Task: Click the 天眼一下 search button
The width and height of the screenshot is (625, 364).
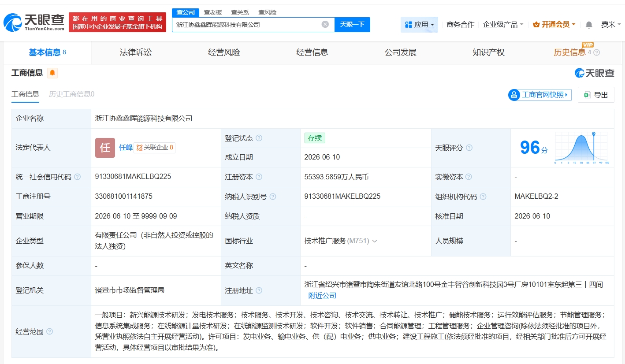Action: click(352, 25)
